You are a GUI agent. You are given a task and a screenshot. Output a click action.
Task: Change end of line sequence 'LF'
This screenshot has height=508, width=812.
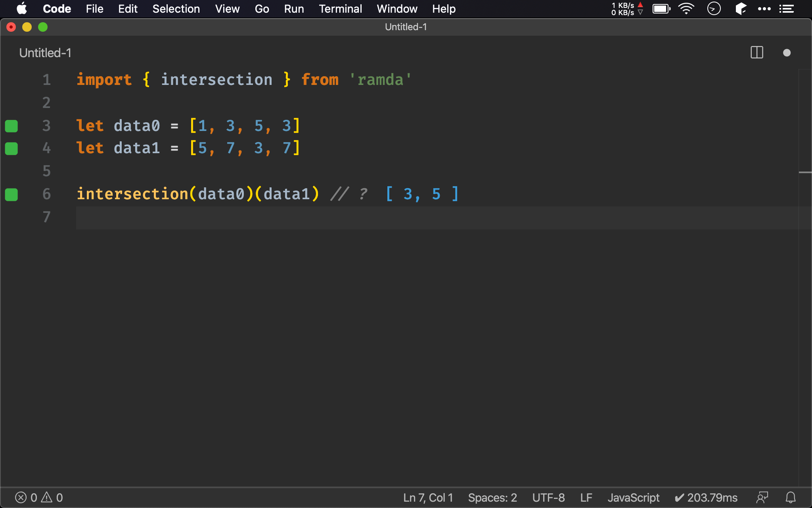tap(586, 498)
